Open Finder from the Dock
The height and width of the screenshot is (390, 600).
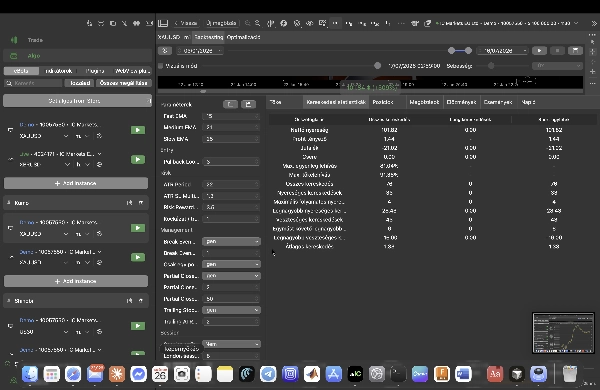pyautogui.click(x=30, y=374)
